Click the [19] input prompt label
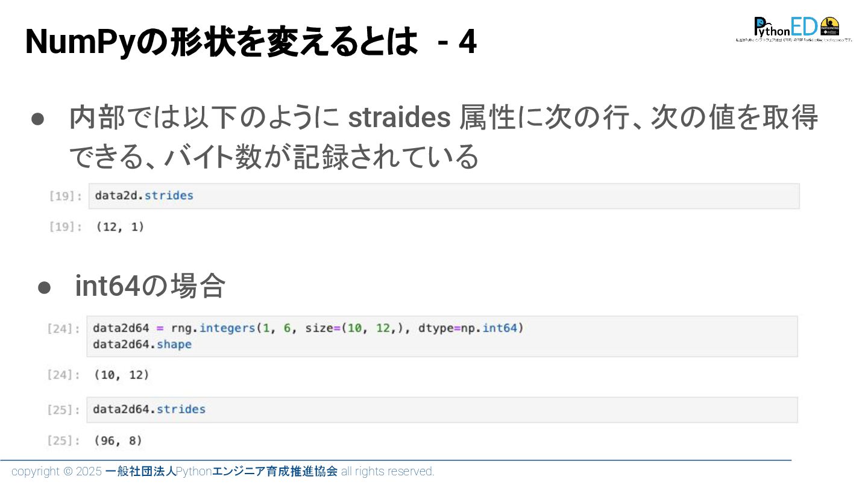Image resolution: width=868 pixels, height=488 pixels. [x=66, y=196]
